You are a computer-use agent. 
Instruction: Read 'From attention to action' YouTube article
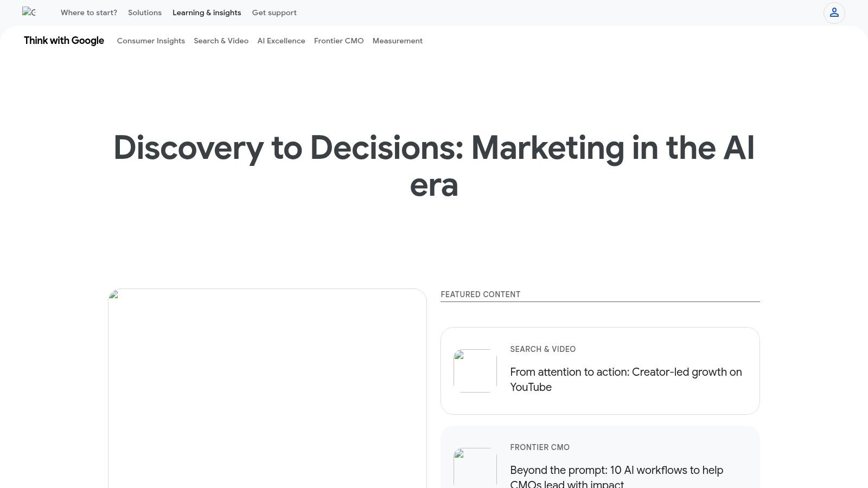[626, 380]
